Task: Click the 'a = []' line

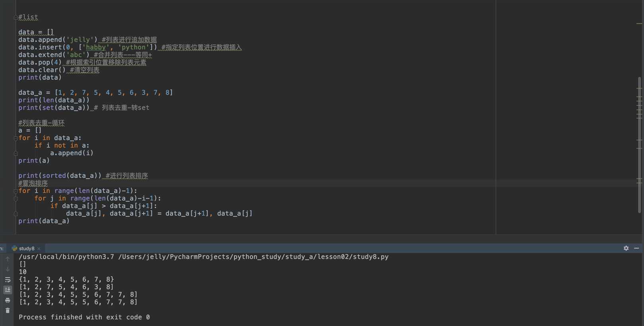Action: [30, 130]
